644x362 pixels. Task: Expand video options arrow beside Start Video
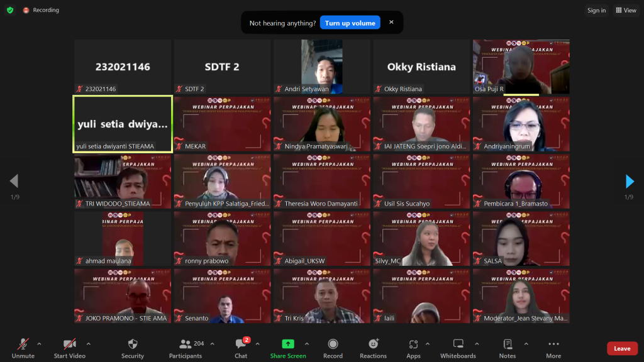88,344
